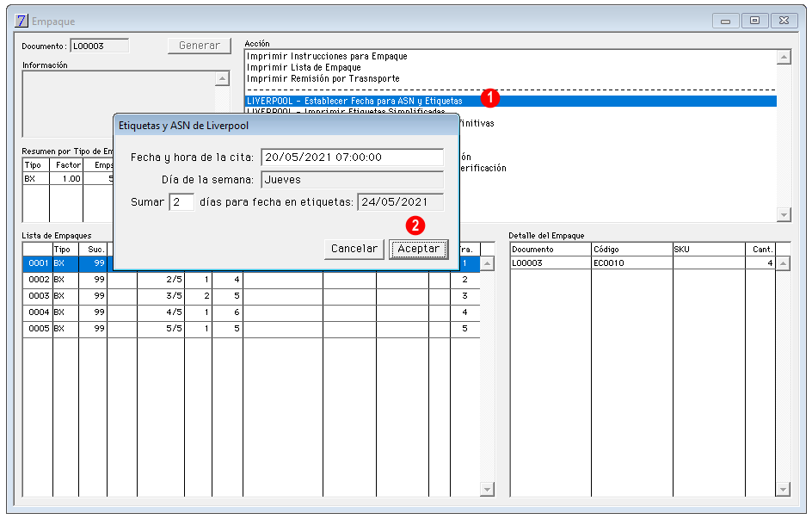Screen dimensions: 812x519
Task: Click scroll down arrow of Detalle del Empaque
Action: [x=784, y=489]
